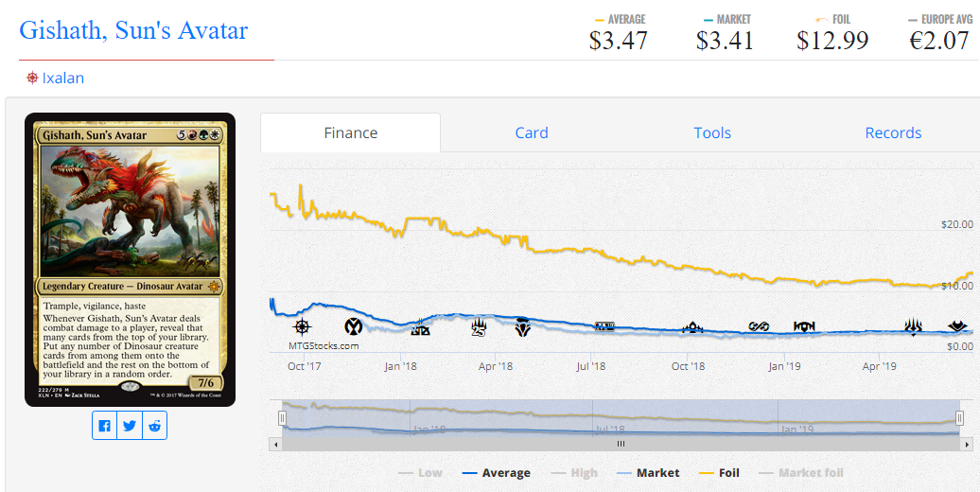The width and height of the screenshot is (980, 492).
Task: Click the Oct '17 axis label
Action: [x=305, y=366]
